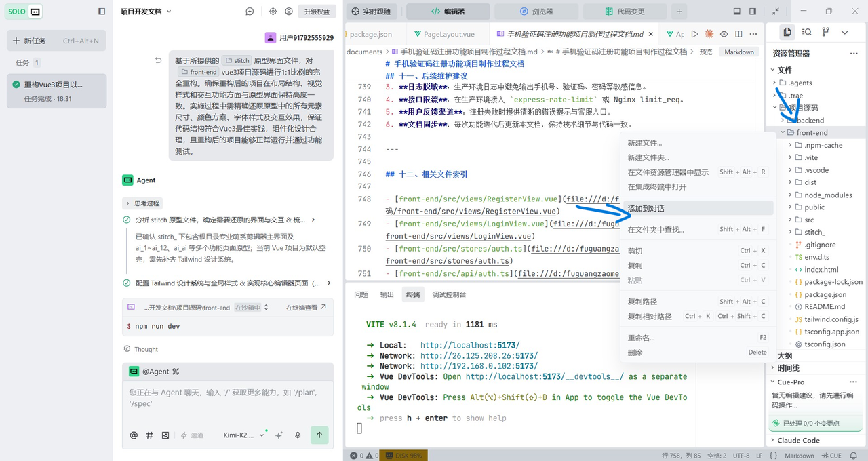The height and width of the screenshot is (461, 868).
Task: Expand the right panel's more views chevron
Action: point(844,32)
